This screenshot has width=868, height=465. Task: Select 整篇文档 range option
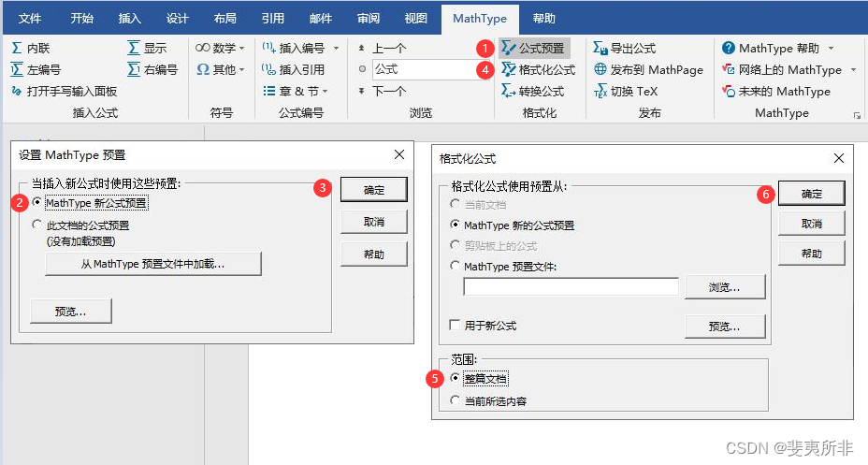455,379
